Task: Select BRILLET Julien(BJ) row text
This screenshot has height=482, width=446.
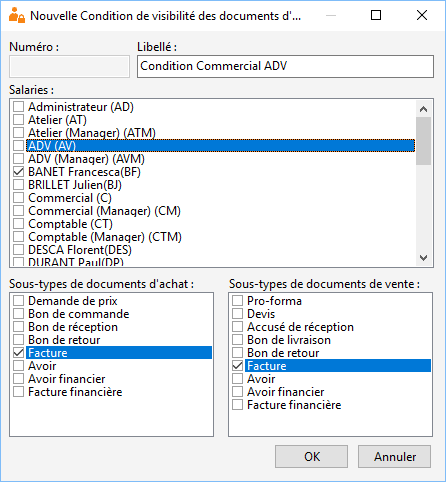Action: tap(75, 185)
